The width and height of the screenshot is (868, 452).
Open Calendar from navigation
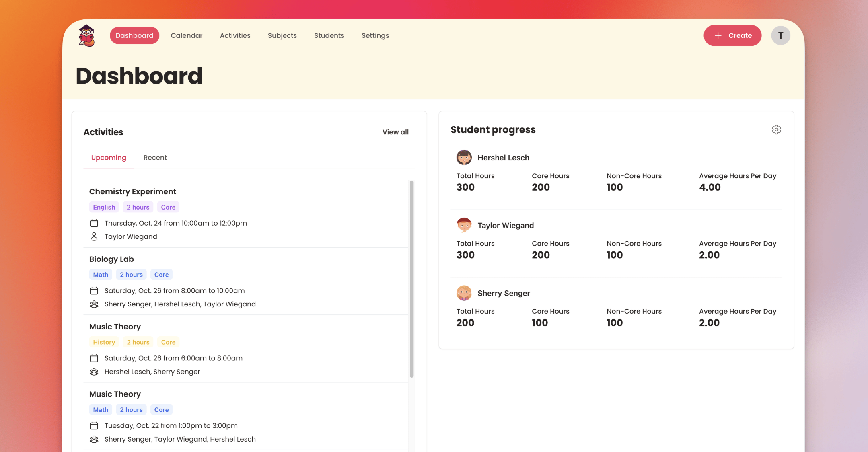186,35
